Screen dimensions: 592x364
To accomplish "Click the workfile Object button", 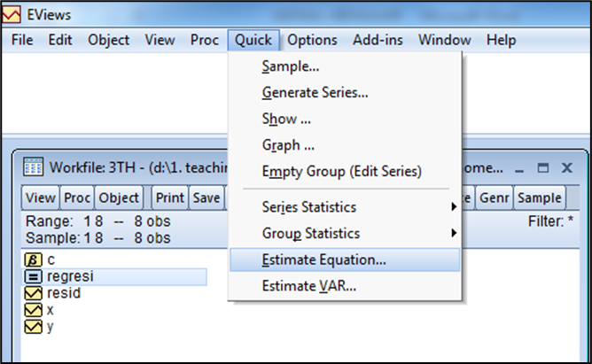I will pyautogui.click(x=119, y=197).
